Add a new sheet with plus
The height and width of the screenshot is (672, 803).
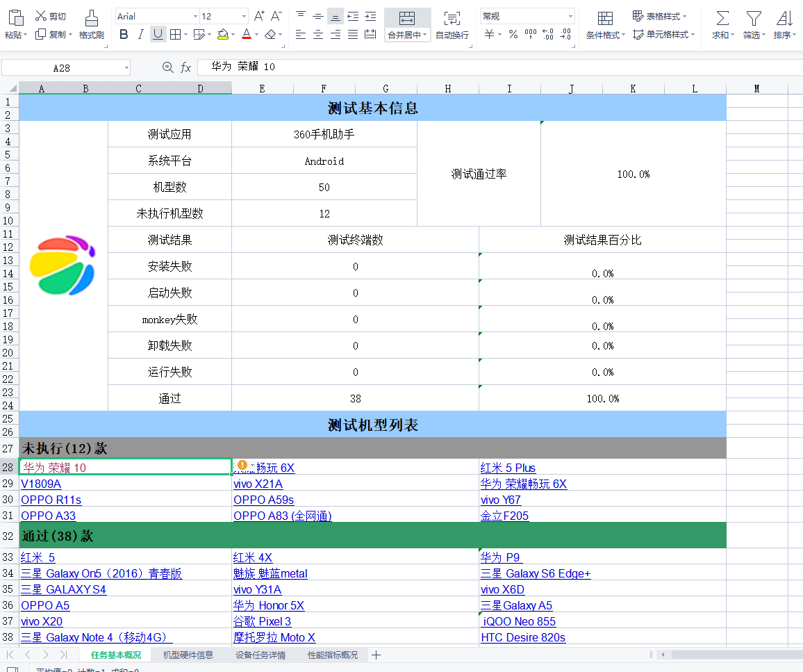pyautogui.click(x=376, y=655)
